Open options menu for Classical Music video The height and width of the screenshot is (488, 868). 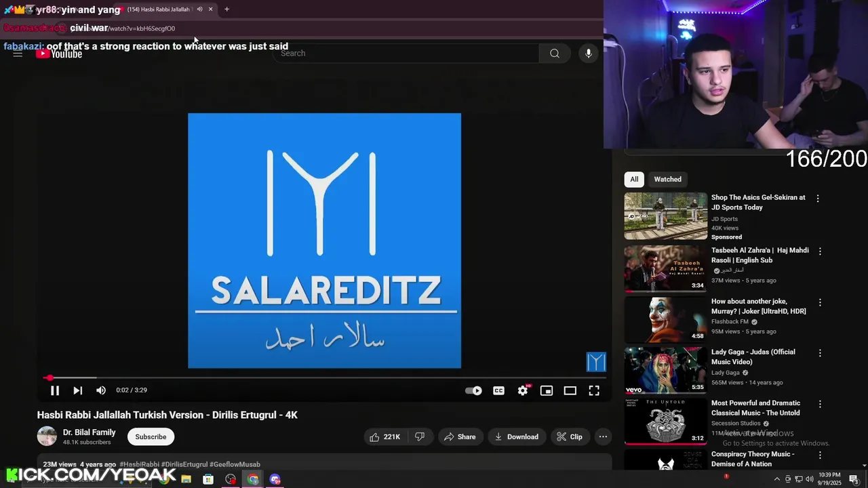click(820, 404)
